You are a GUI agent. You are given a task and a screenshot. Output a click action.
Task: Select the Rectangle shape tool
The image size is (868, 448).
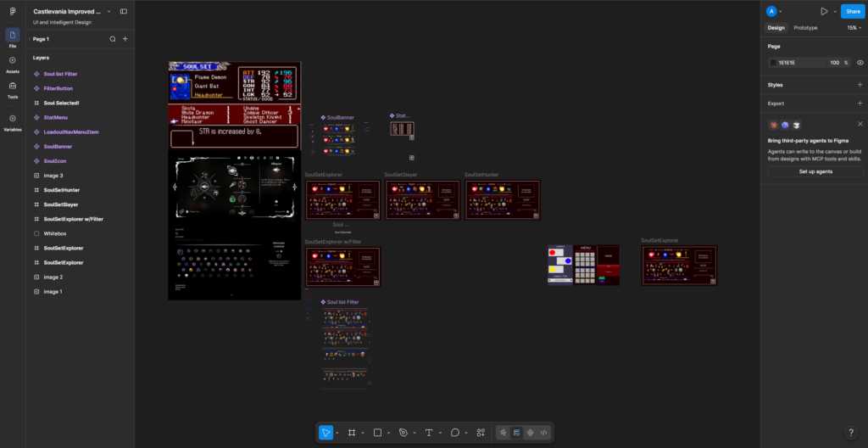[x=377, y=433]
